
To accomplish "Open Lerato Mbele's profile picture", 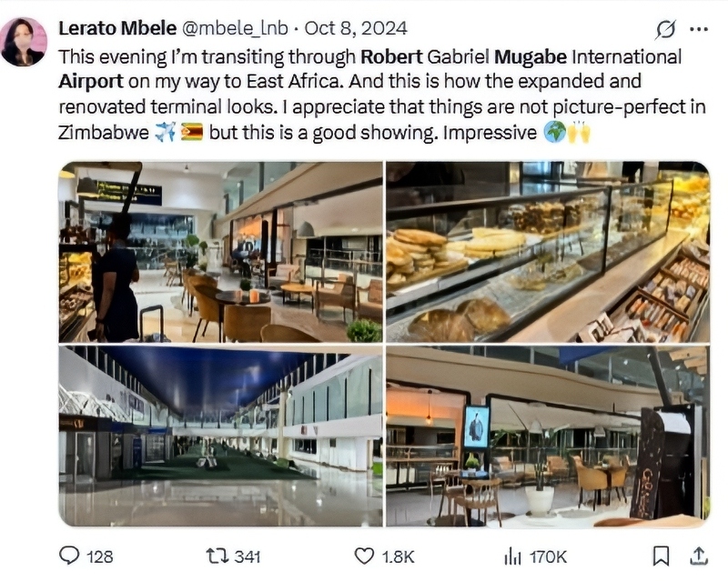I will click(x=24, y=42).
